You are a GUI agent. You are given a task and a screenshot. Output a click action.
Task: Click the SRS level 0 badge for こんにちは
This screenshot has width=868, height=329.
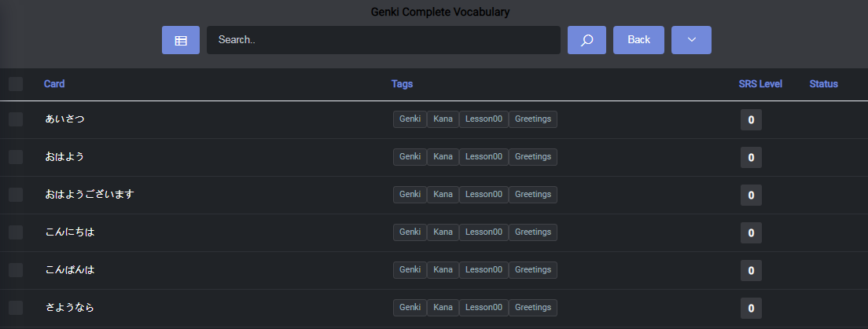click(x=751, y=233)
